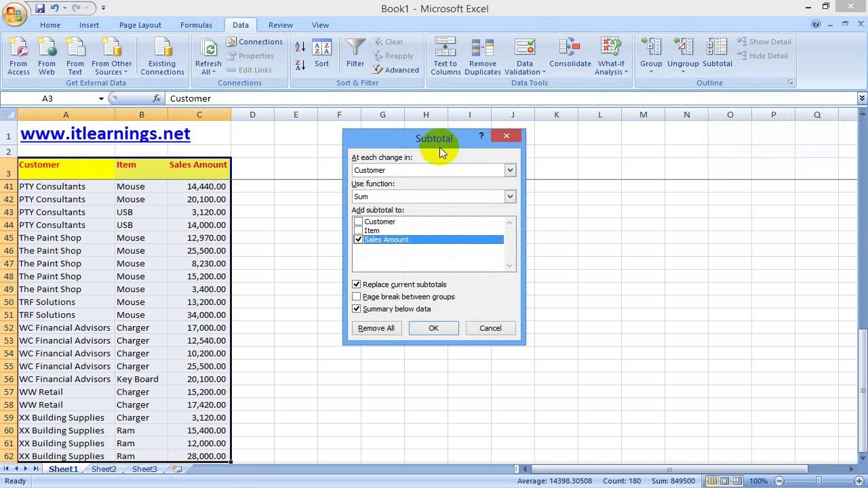Switch to Sheet3 tab

click(144, 469)
